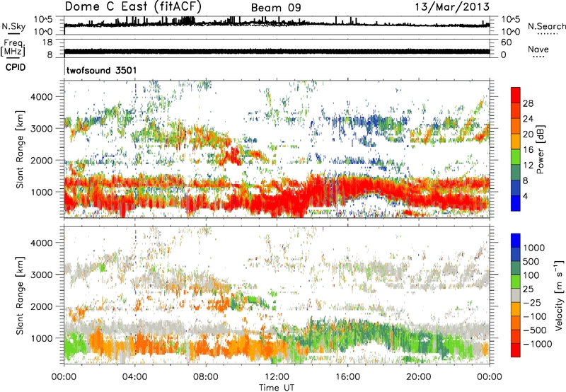Click the 'Slant Range [km]' label of the velocity panel
The image size is (566, 392).
pyautogui.click(x=20, y=295)
